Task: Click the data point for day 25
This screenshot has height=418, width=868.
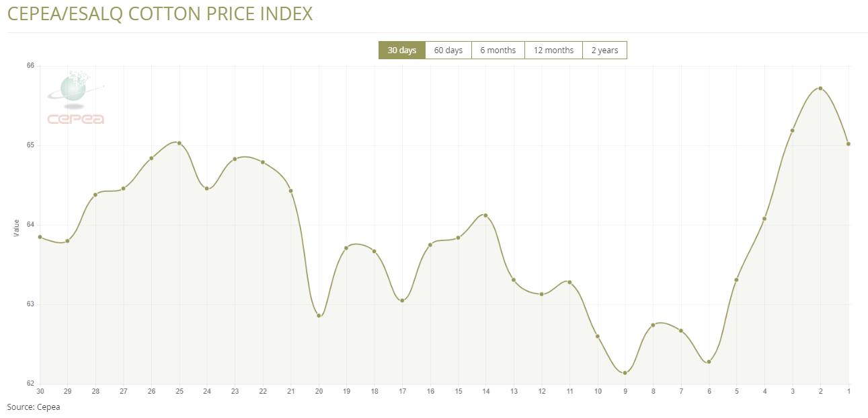Action: coord(180,143)
